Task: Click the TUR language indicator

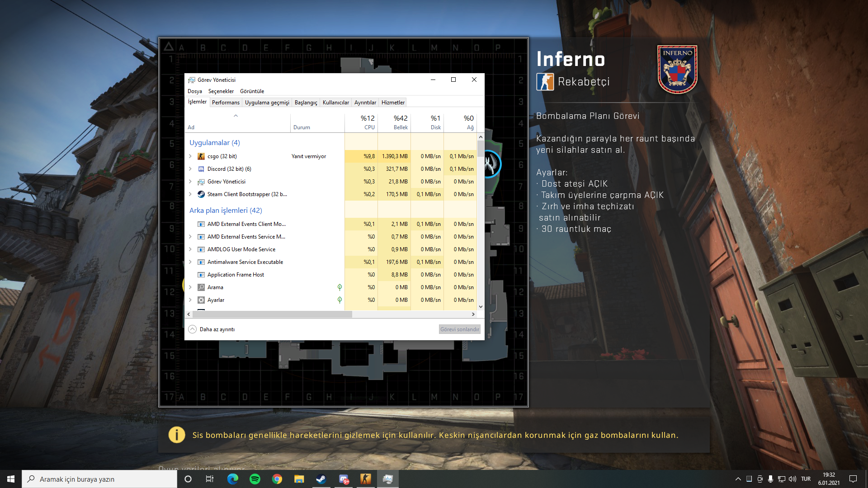Action: coord(806,479)
